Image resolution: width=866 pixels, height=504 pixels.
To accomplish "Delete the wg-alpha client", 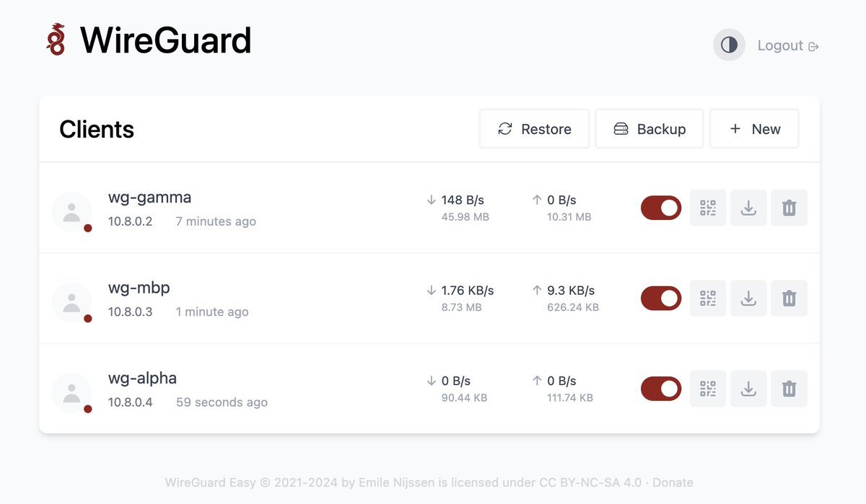I will (x=789, y=389).
